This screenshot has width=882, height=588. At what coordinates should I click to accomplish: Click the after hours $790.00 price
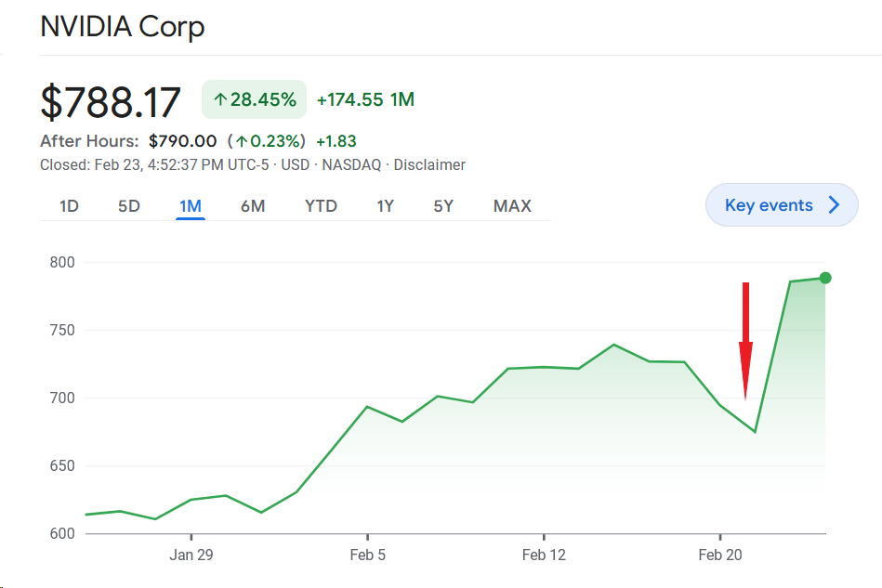(182, 141)
